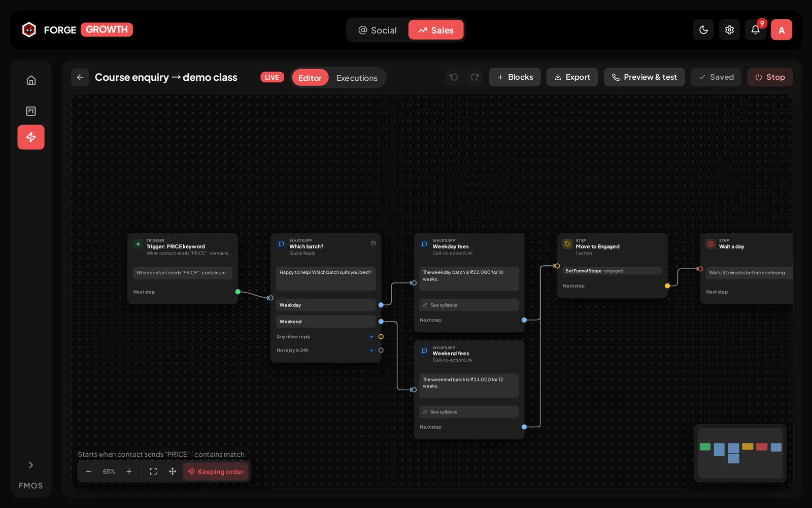This screenshot has width=812, height=508.
Task: Click Preview & test button
Action: 644,77
